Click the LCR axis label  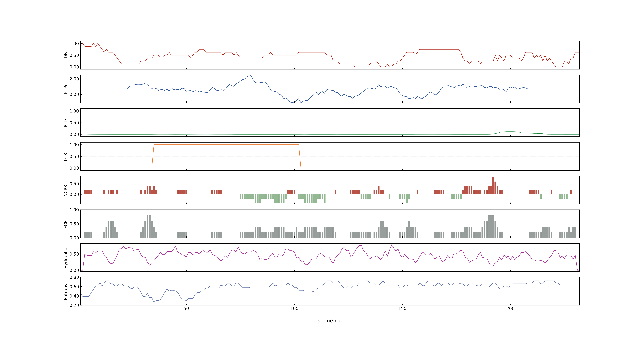[x=66, y=157]
